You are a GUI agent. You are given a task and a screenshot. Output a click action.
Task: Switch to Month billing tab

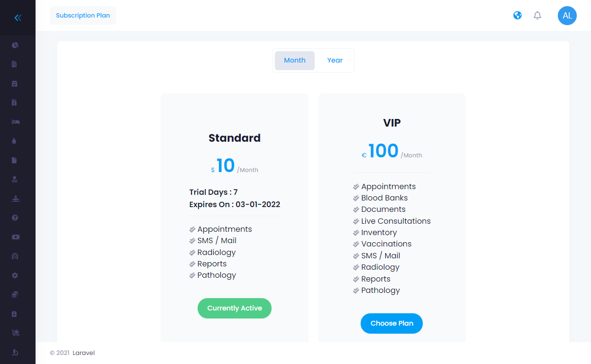pos(294,60)
